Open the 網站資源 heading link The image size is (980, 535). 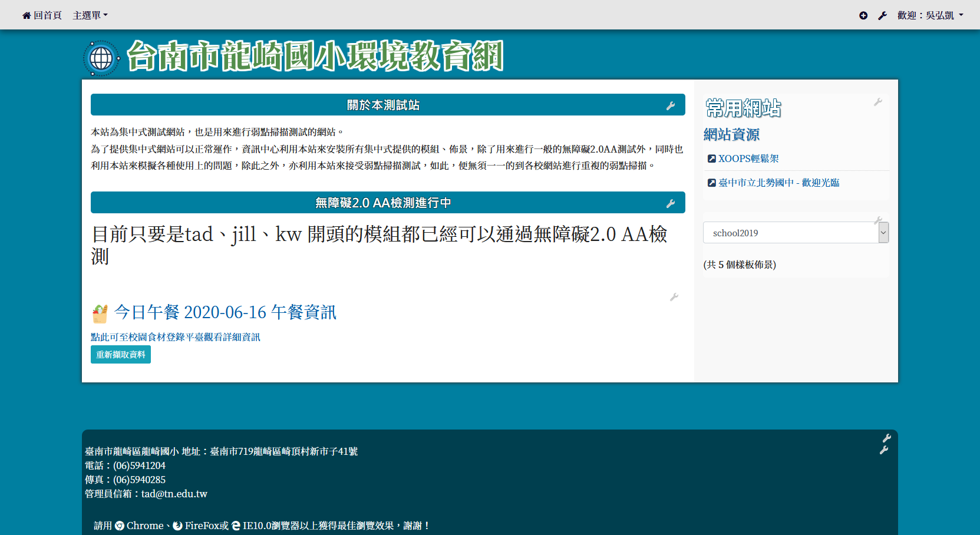coord(731,135)
